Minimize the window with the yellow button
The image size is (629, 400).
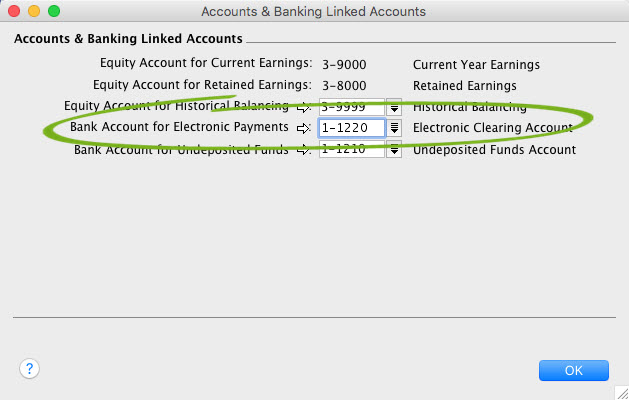pyautogui.click(x=34, y=11)
